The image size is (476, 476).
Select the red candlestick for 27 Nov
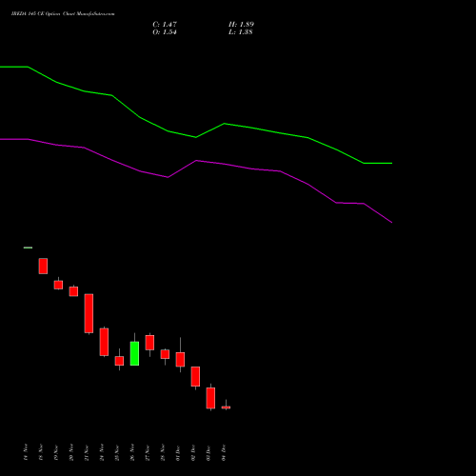149,343
